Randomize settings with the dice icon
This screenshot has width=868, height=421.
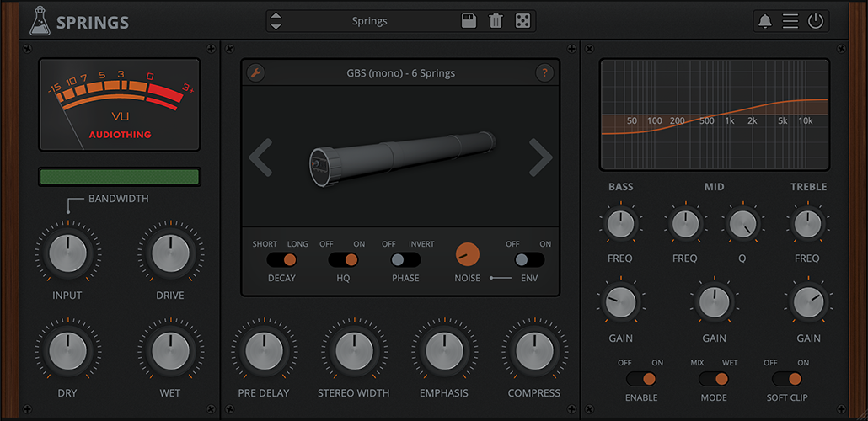click(x=522, y=22)
